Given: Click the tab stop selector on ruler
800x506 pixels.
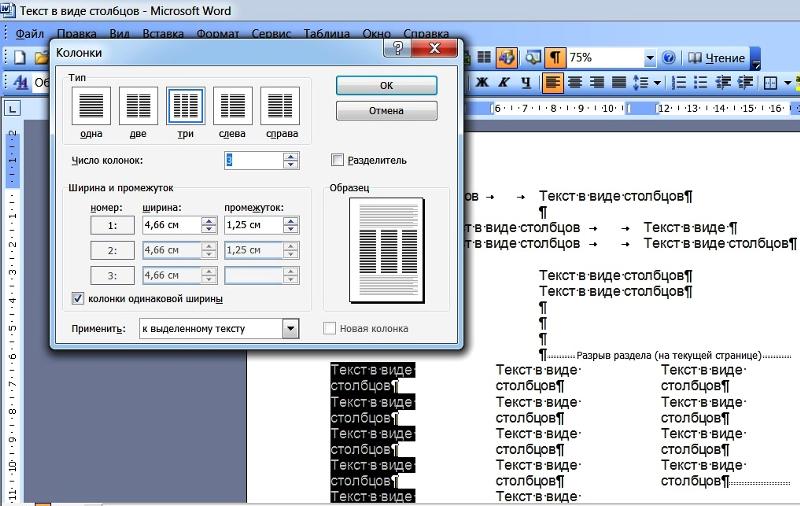Looking at the screenshot, I should pos(12,108).
